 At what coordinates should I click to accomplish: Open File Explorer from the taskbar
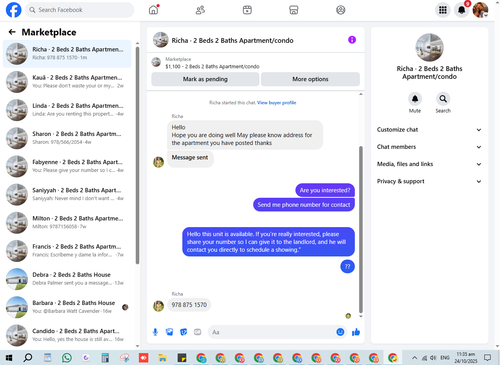163,358
